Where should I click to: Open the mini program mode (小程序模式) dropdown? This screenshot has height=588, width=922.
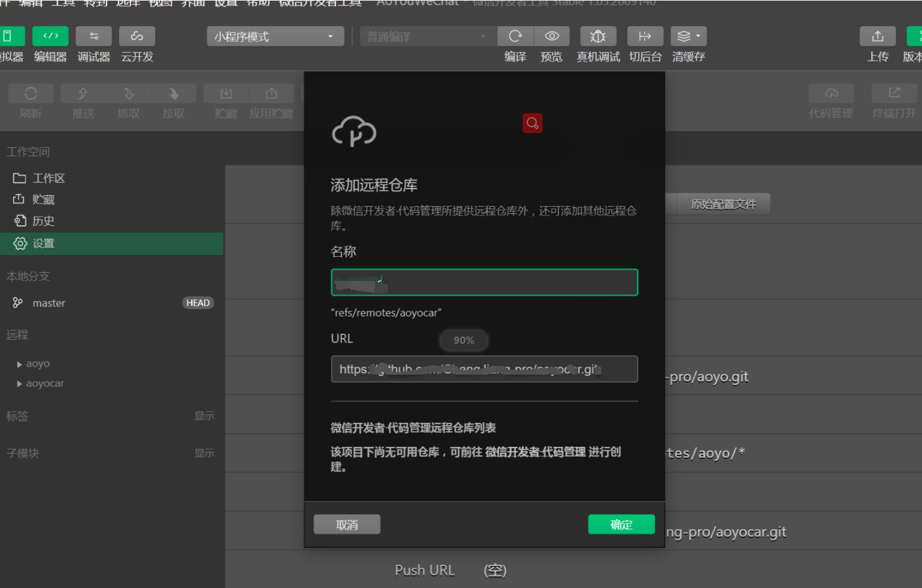point(275,36)
